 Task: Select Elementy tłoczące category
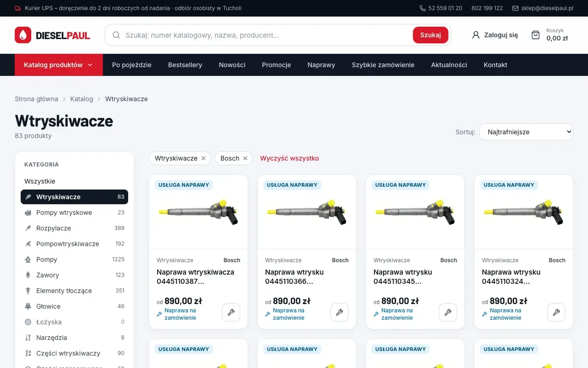74,291
